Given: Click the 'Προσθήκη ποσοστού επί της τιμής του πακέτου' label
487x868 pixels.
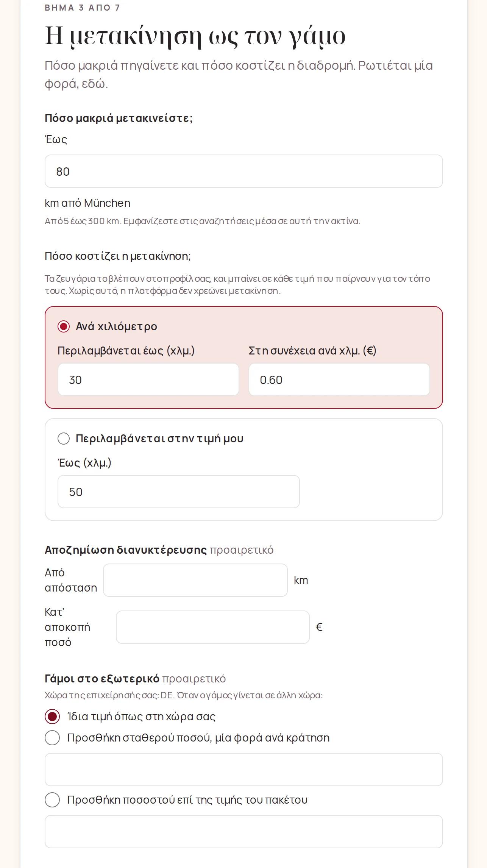Looking at the screenshot, I should pyautogui.click(x=187, y=800).
